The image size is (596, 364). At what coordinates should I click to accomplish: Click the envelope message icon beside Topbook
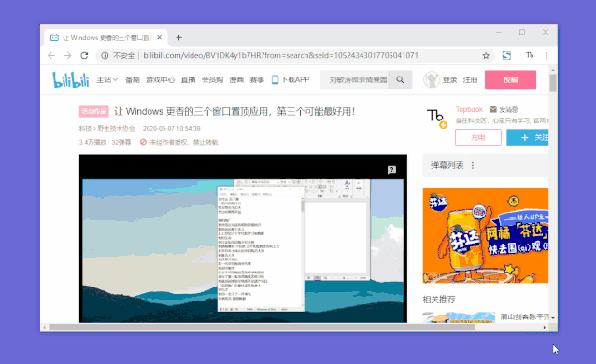click(493, 109)
